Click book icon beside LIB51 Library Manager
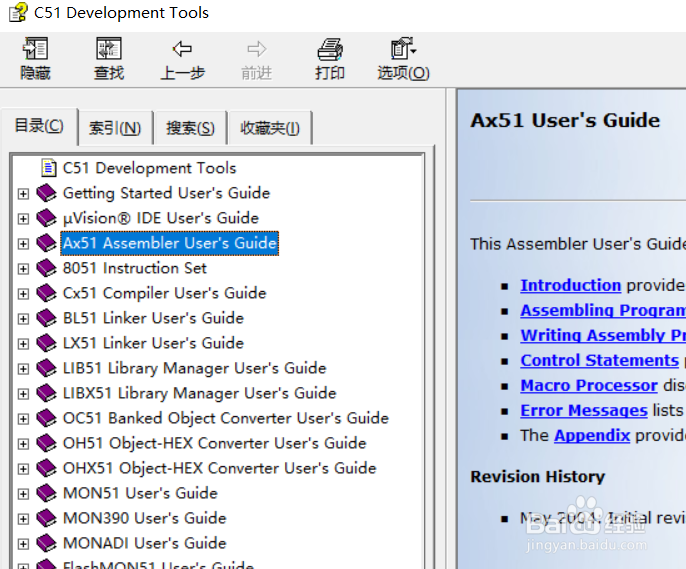The height and width of the screenshot is (569, 686). [46, 368]
